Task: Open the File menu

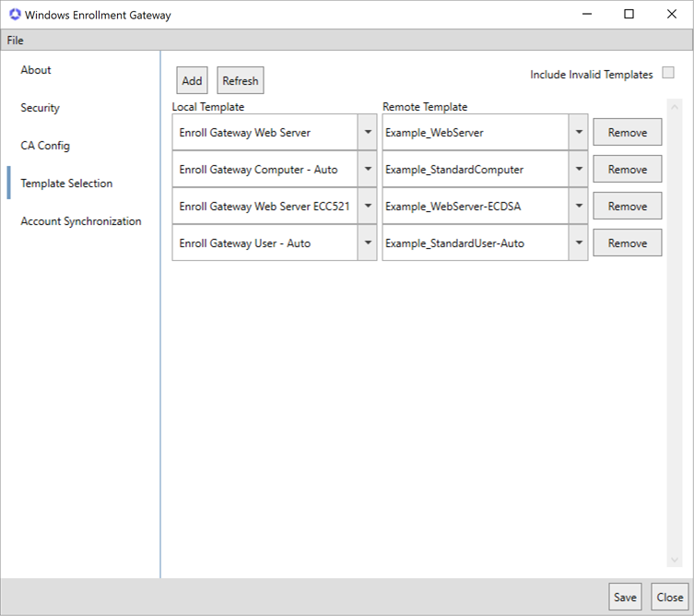Action: click(x=15, y=41)
